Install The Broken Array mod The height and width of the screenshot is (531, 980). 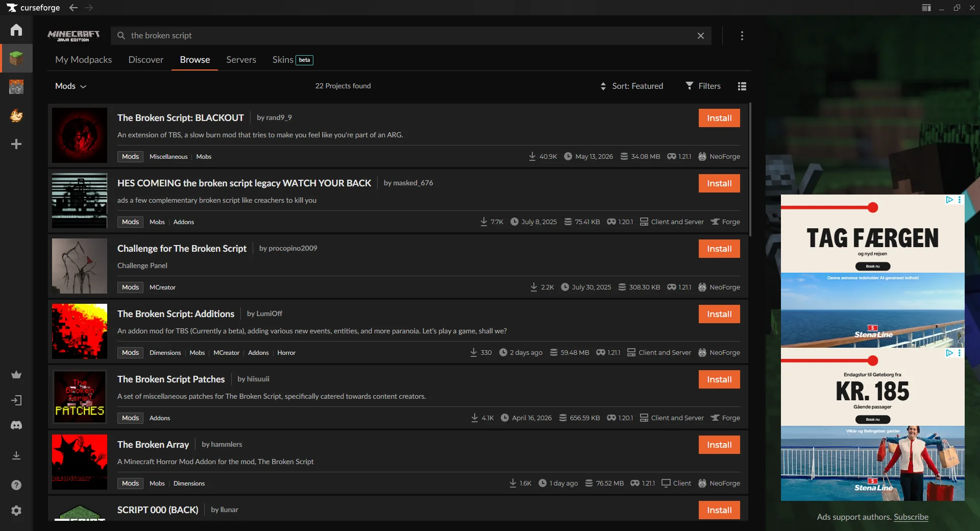tap(719, 445)
